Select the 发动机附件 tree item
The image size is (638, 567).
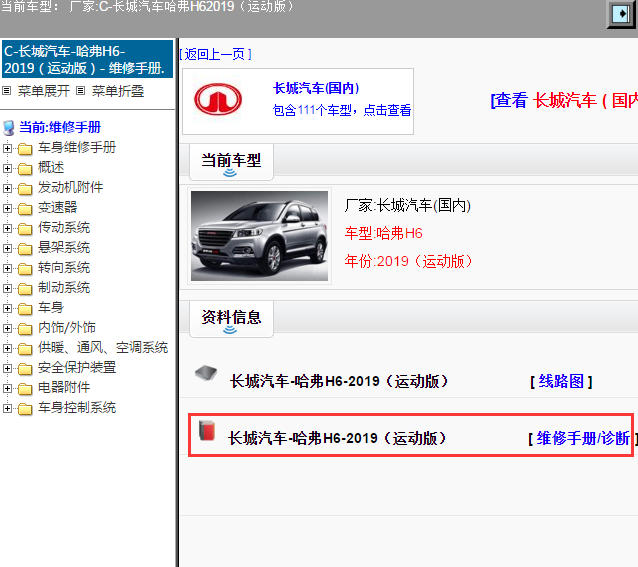[x=70, y=187]
